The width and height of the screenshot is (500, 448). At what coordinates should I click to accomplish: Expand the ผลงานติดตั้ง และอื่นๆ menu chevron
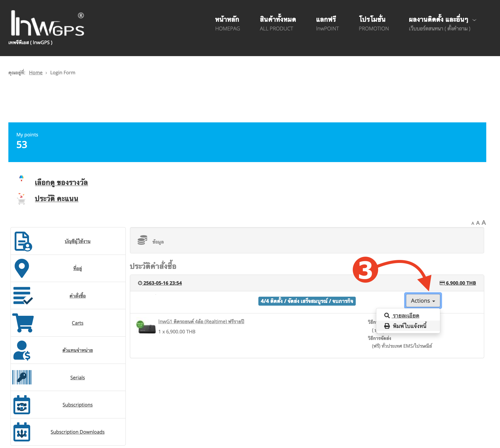pyautogui.click(x=474, y=20)
